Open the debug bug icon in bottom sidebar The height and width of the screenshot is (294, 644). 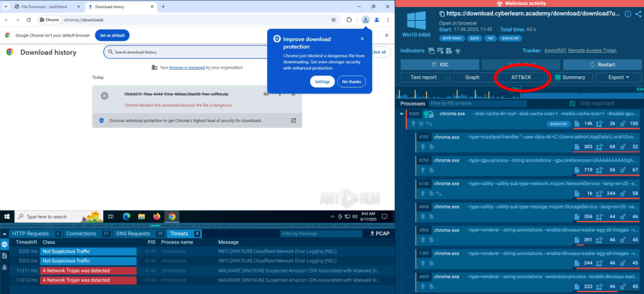[4, 267]
